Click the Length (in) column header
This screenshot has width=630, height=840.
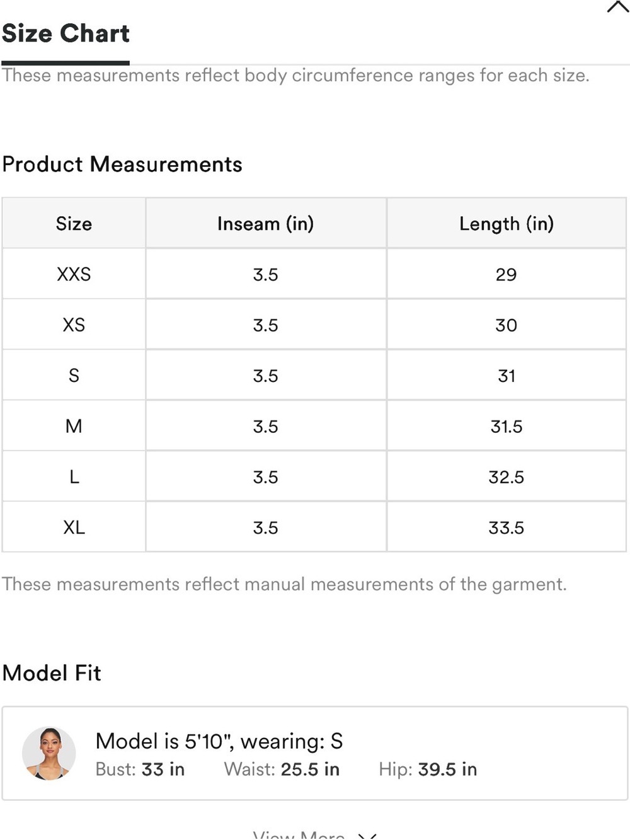507,224
